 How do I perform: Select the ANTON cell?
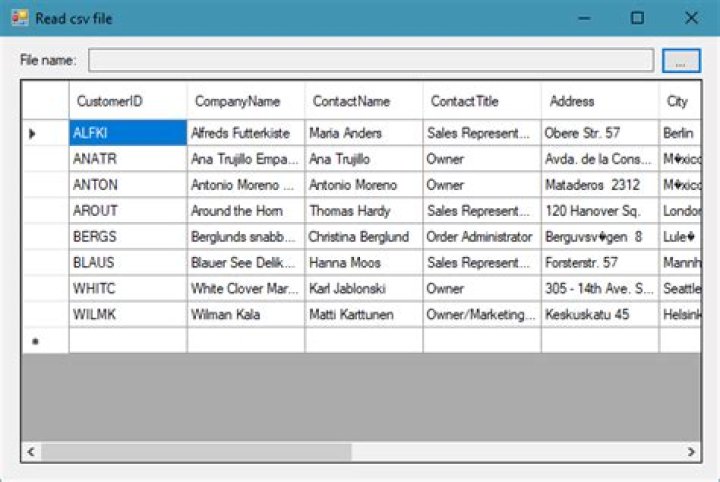(128, 185)
